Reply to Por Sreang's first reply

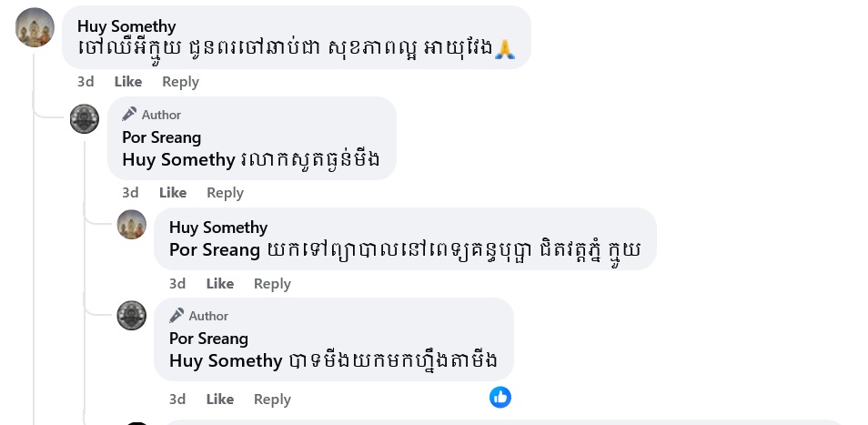pyautogui.click(x=225, y=193)
